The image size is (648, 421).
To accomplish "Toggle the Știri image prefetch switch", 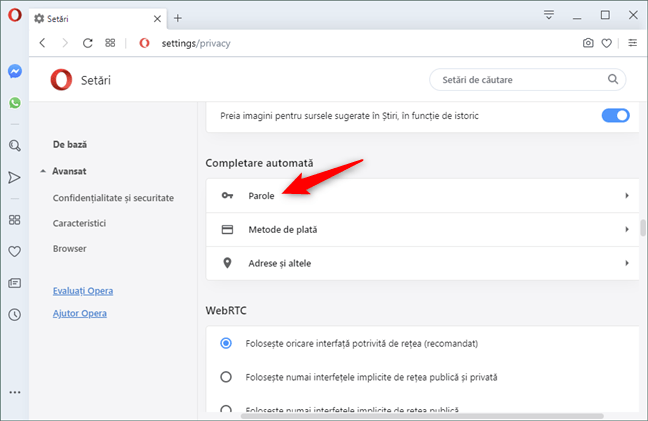I will click(x=615, y=115).
